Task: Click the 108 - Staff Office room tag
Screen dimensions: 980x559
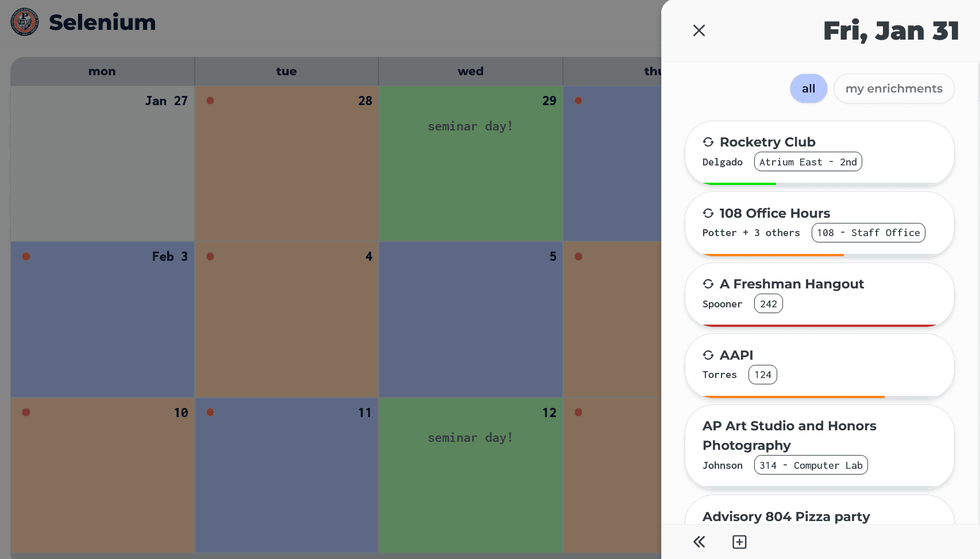Action: click(x=868, y=233)
